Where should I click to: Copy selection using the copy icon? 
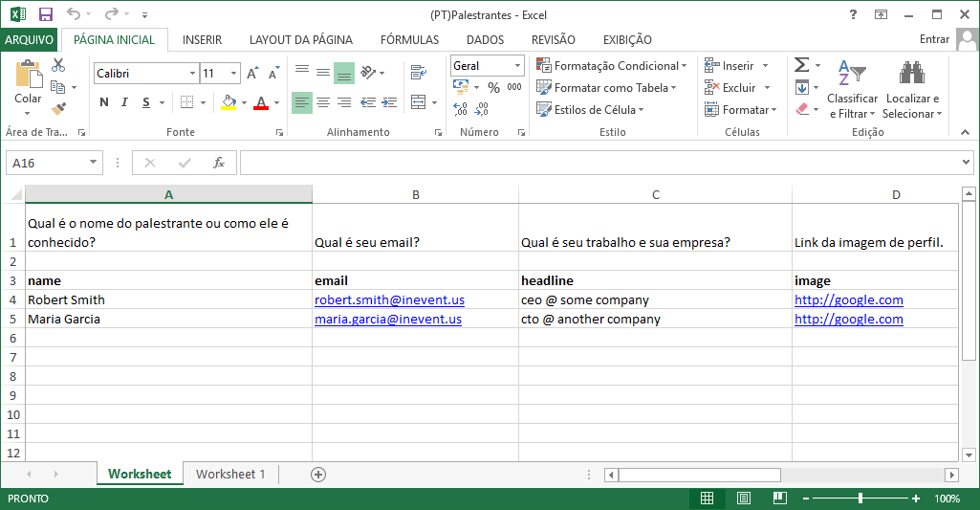click(x=58, y=87)
